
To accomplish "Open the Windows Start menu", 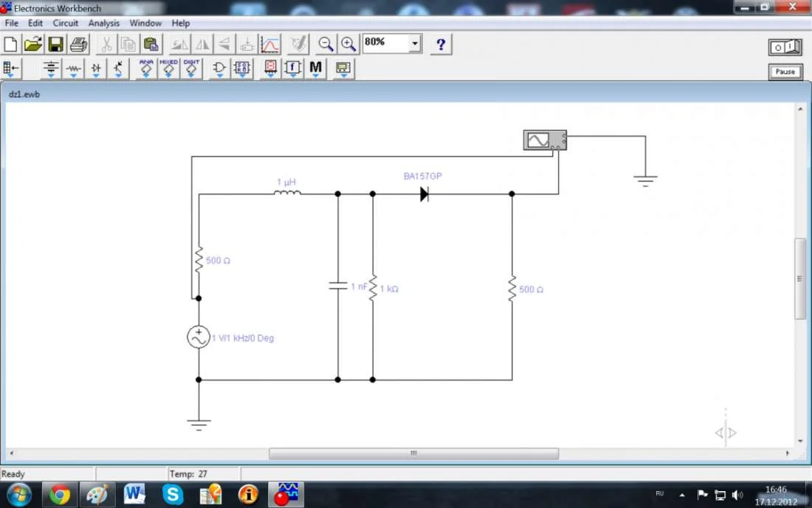I will (x=18, y=495).
